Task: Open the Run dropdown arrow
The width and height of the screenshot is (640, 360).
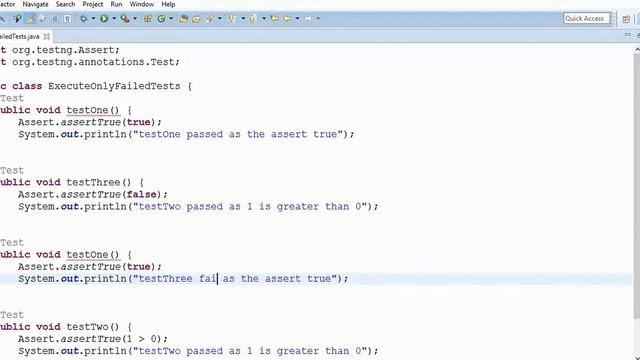Action: (114, 18)
